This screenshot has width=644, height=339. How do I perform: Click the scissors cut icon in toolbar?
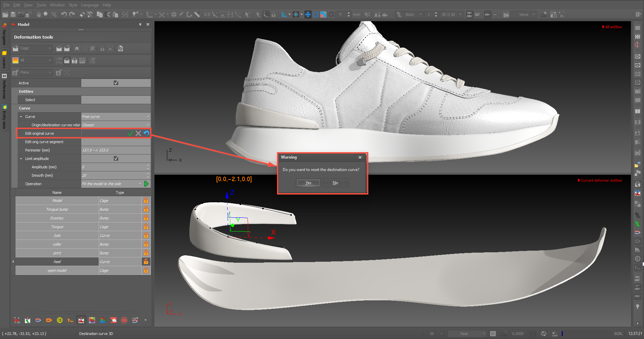coord(107,14)
